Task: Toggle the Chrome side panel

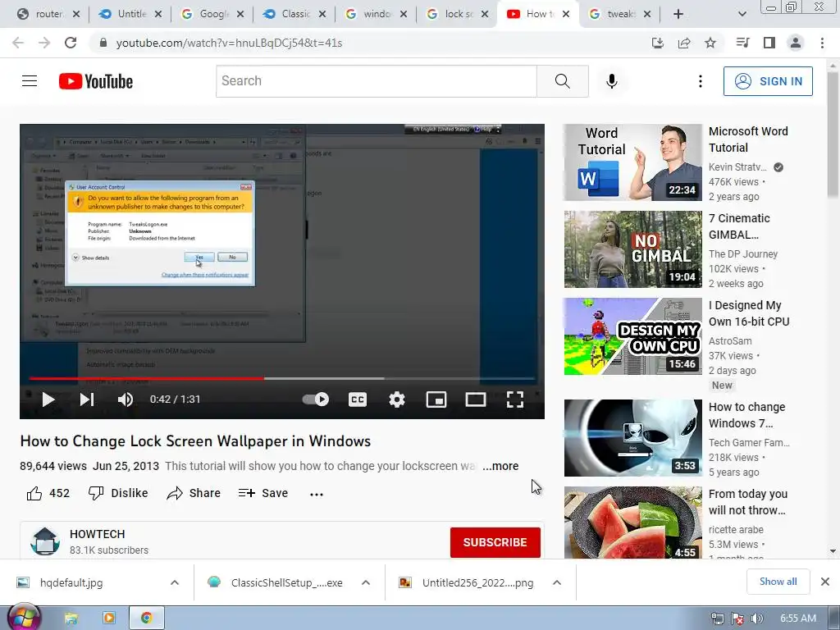Action: click(769, 43)
